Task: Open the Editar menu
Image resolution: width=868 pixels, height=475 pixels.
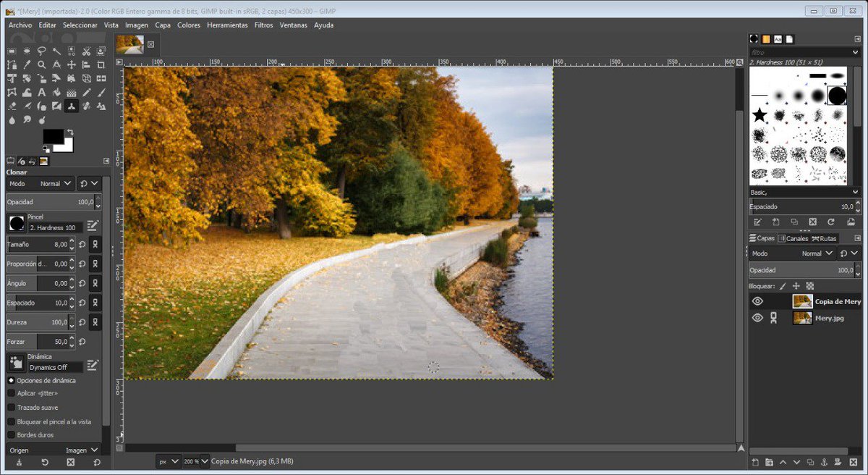Action: point(48,25)
